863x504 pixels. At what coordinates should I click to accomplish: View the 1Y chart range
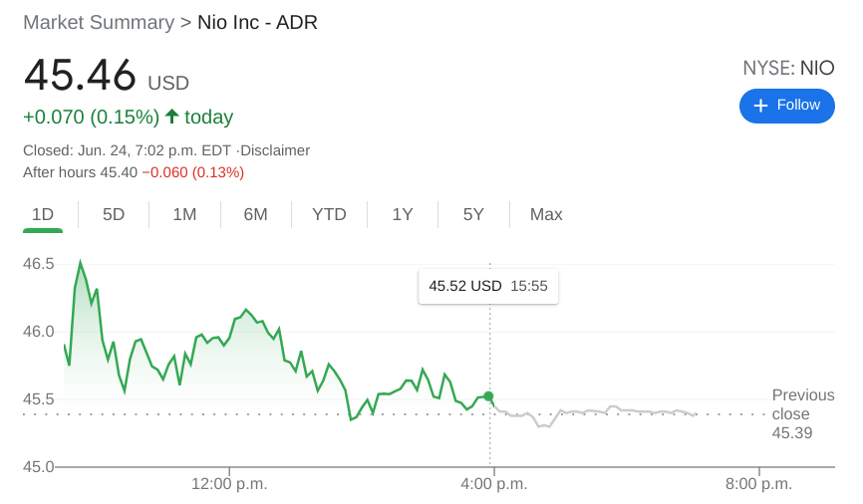click(x=403, y=214)
